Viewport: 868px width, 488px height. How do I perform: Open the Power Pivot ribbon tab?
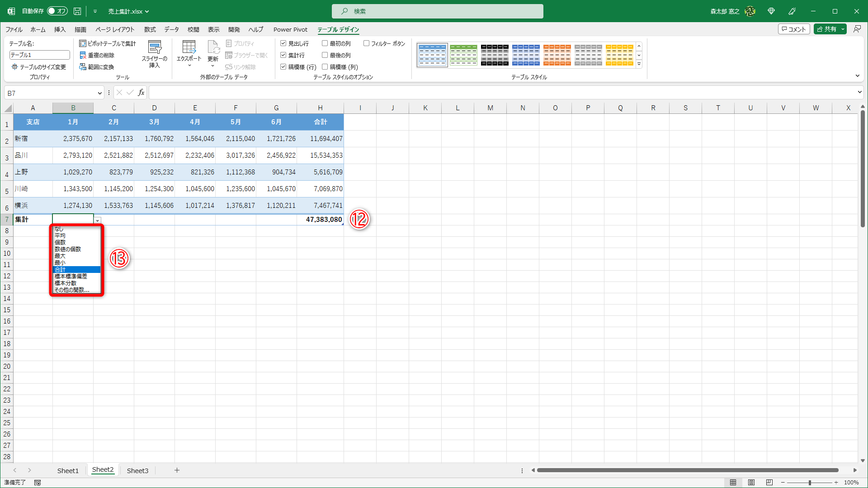coord(290,29)
